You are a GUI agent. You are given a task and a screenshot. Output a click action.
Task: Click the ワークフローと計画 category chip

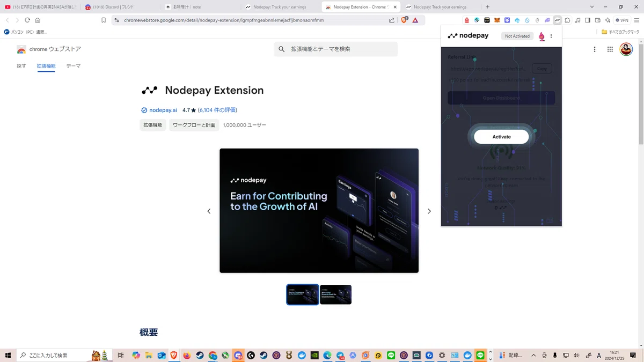click(194, 125)
